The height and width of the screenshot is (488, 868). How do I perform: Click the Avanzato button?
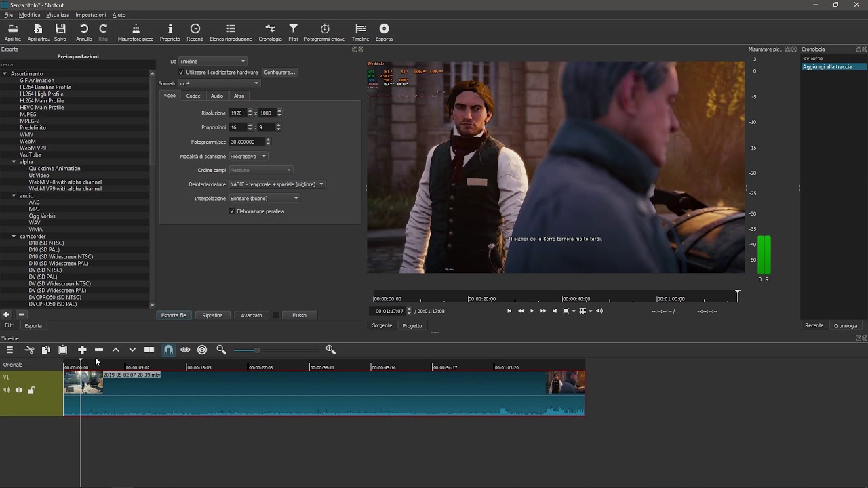(252, 315)
